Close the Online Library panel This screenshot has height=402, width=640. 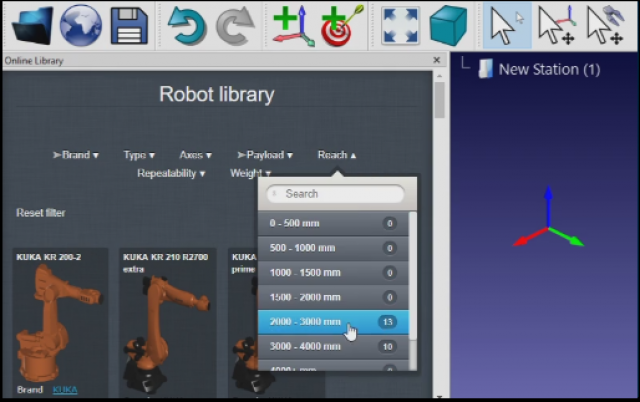tap(436, 60)
